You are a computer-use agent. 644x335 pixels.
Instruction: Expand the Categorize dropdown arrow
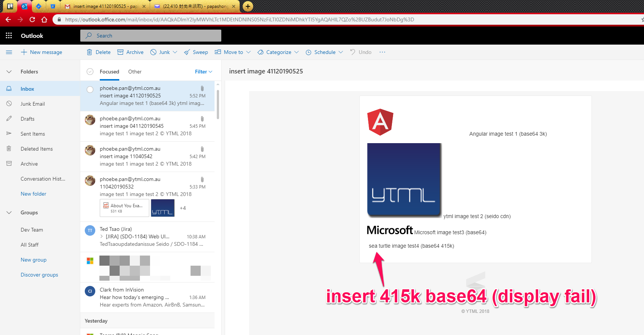pos(297,52)
